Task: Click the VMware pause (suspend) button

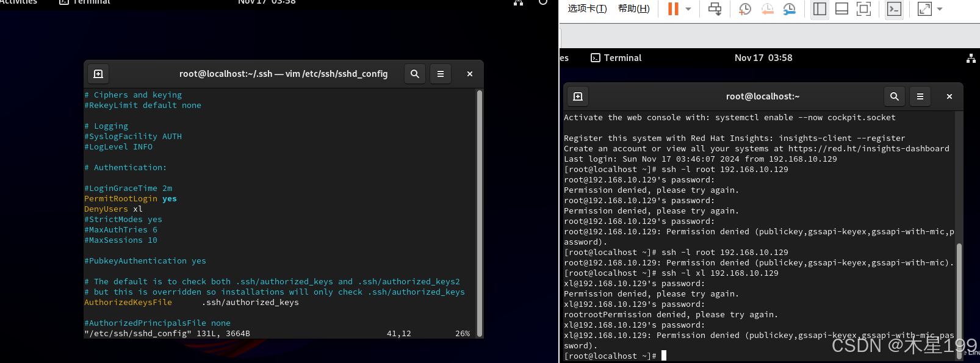Action: 673,9
